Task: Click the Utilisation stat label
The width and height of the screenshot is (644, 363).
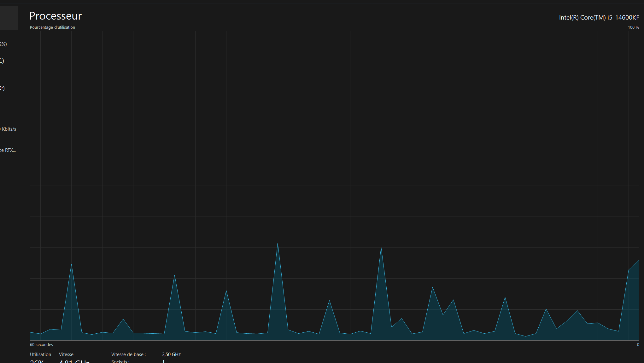Action: (40, 354)
